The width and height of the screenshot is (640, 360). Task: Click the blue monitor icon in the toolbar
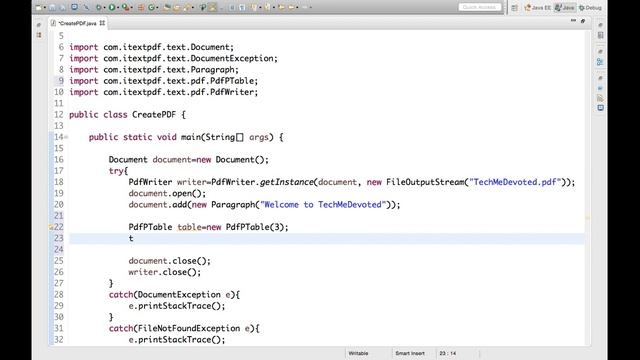click(74, 7)
